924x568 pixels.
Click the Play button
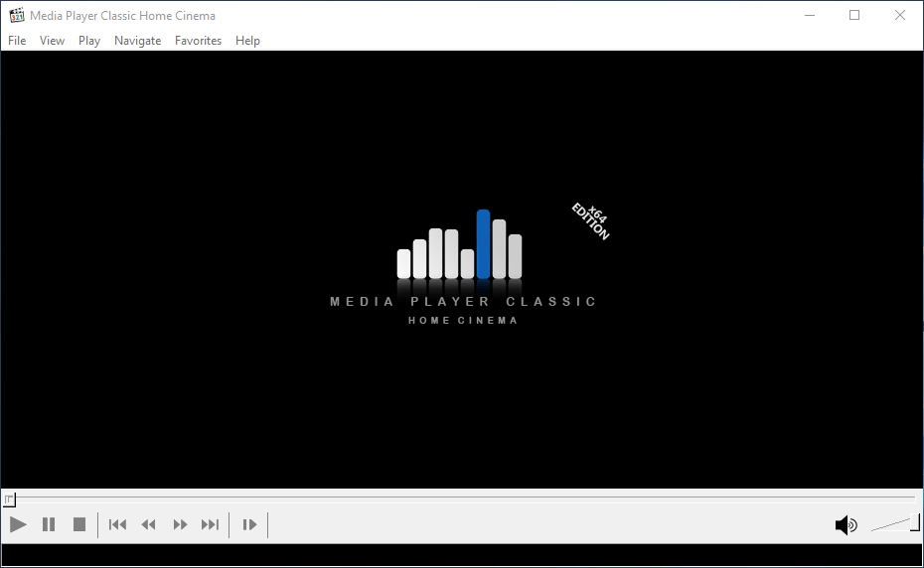coord(18,524)
